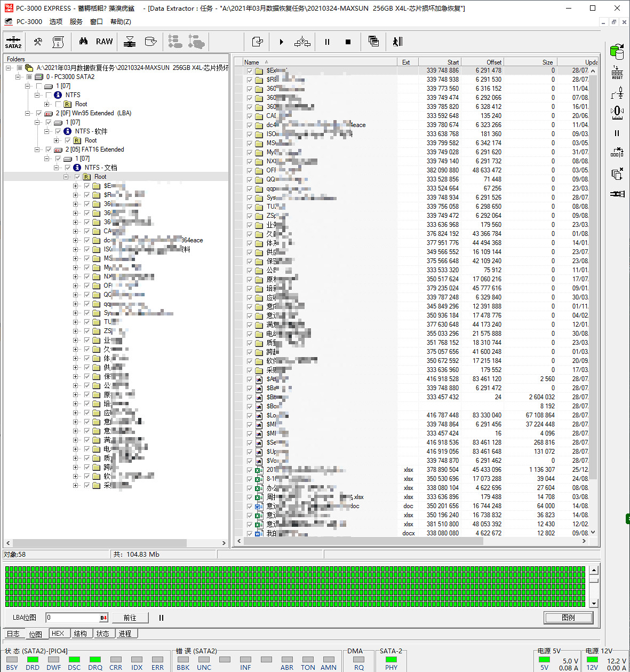This screenshot has height=672, width=630.
Task: Click the pause button beside 前往
Action: 161,618
